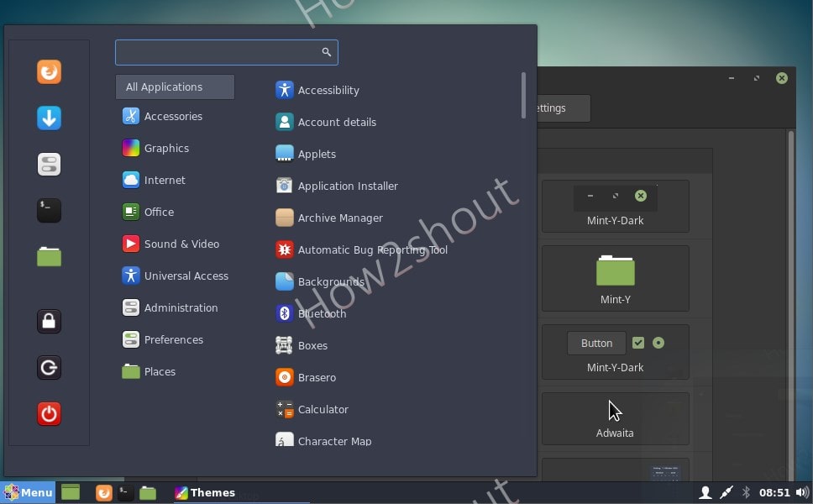813x504 pixels.
Task: Open Character Map
Action: [x=323, y=441]
